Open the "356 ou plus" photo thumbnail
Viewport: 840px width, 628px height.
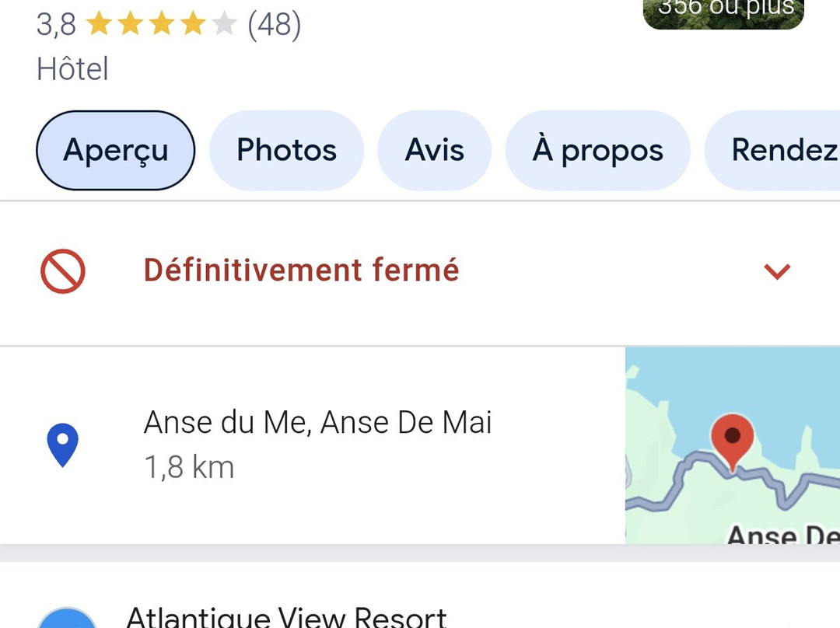click(x=723, y=13)
